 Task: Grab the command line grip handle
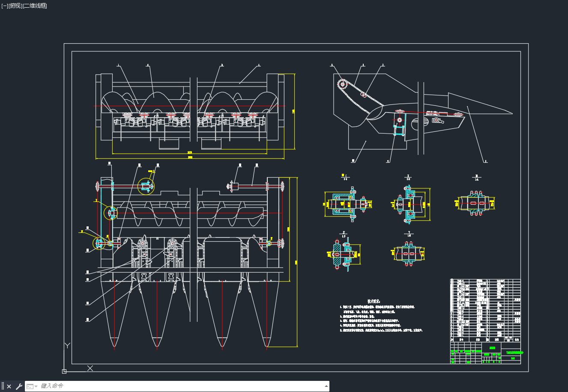[x=3, y=386]
